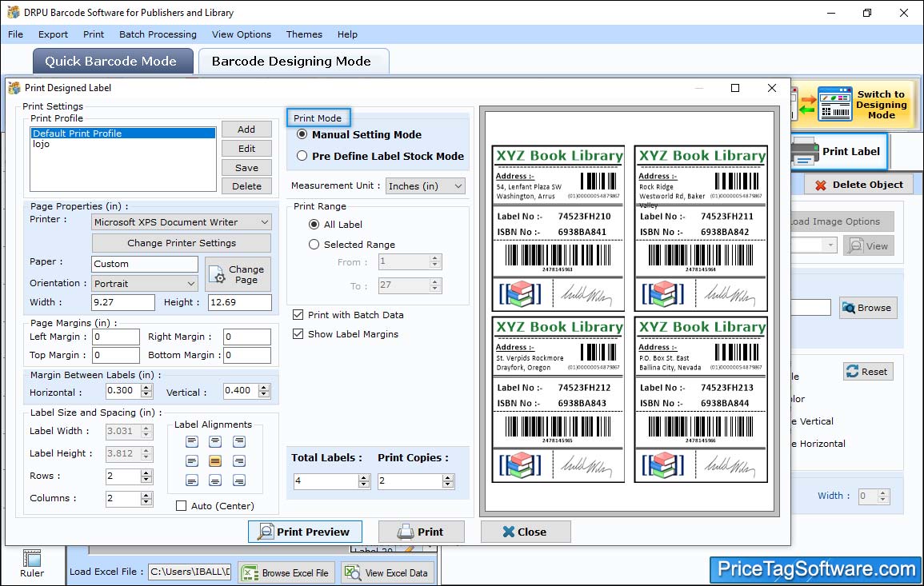Click the Reset refresh icon
Image resolution: width=924 pixels, height=586 pixels.
852,372
